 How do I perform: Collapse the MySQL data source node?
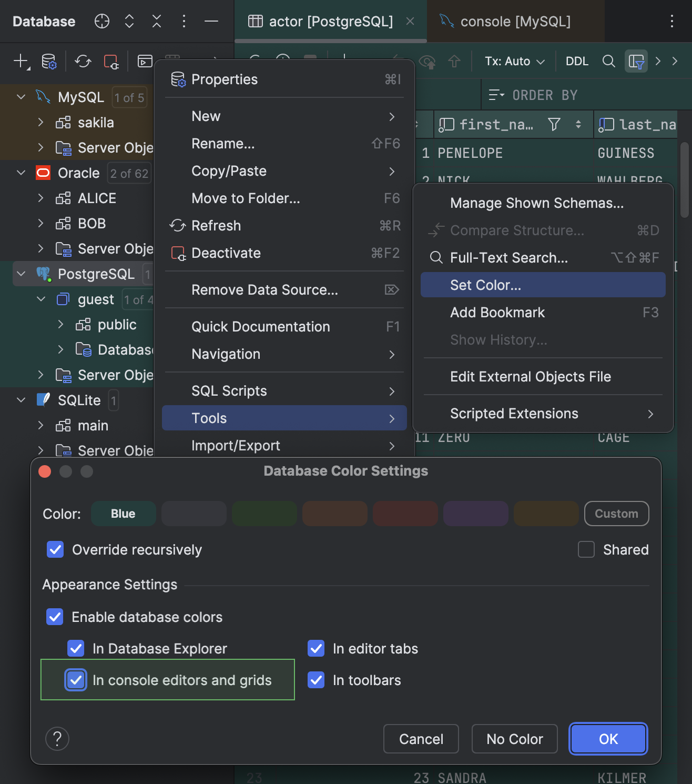point(21,97)
